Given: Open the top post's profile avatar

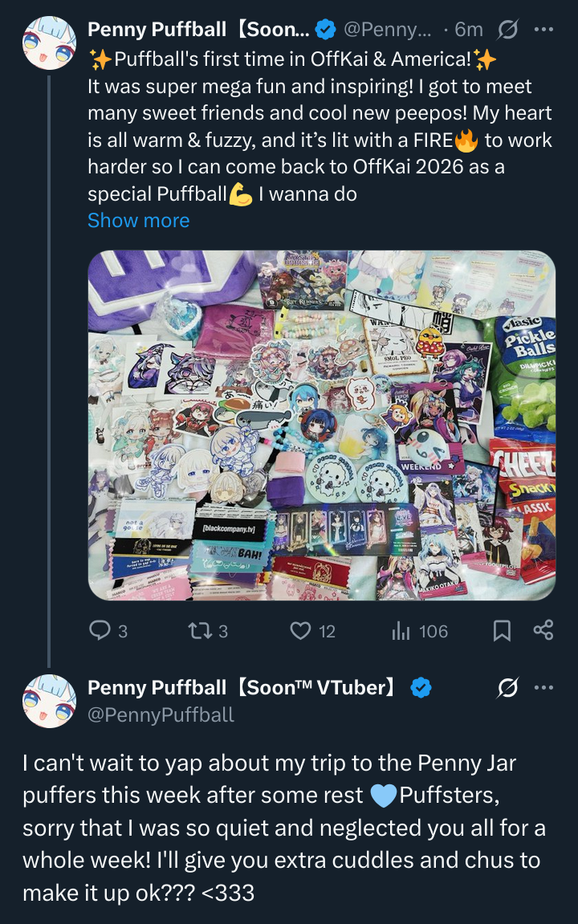Looking at the screenshot, I should [x=49, y=43].
